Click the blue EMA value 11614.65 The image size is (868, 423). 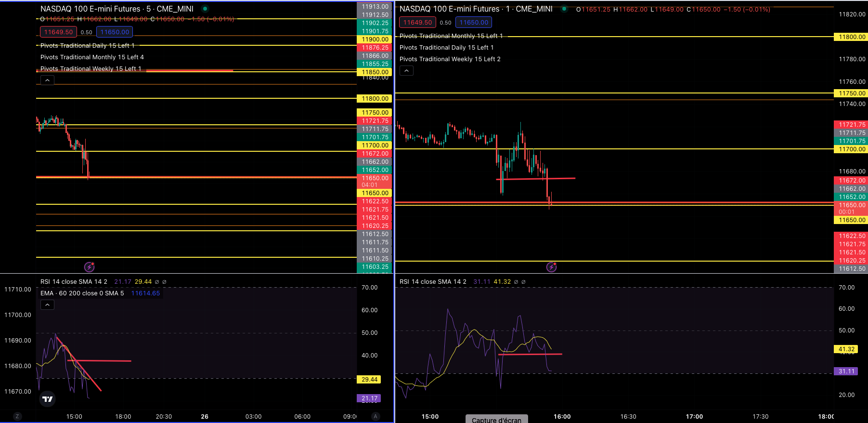pos(145,293)
